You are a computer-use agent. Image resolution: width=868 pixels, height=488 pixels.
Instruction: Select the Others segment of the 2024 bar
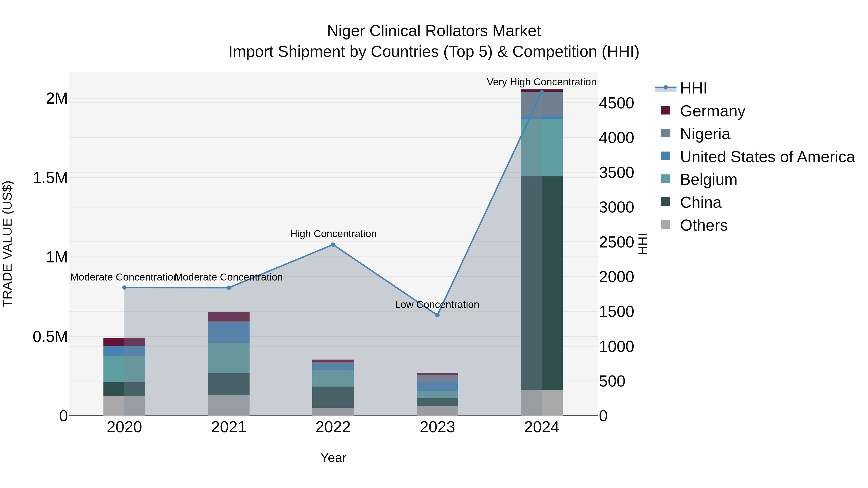pyautogui.click(x=542, y=403)
